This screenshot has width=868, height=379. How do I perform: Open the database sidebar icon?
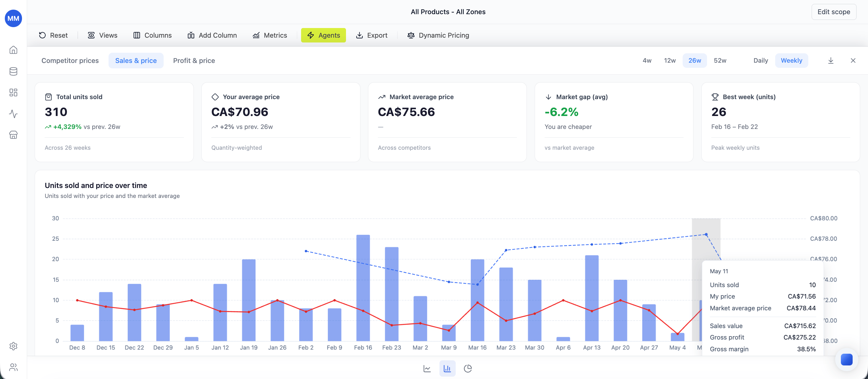click(14, 71)
